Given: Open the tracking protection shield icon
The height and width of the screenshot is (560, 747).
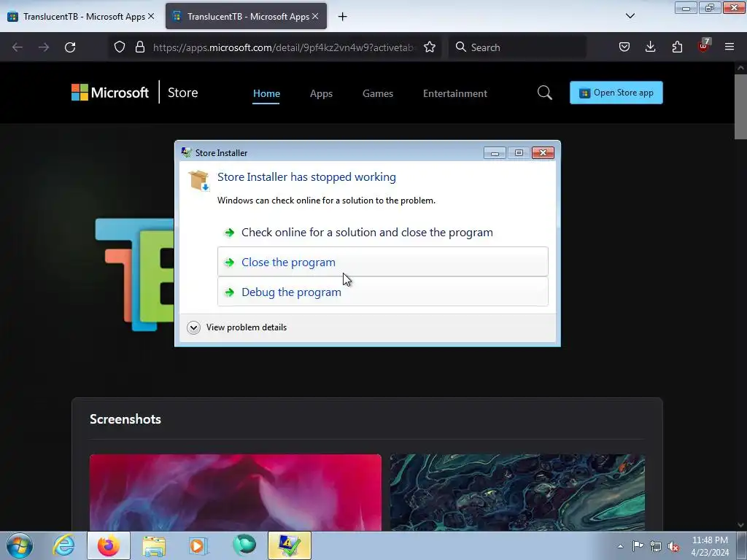Looking at the screenshot, I should coord(120,47).
